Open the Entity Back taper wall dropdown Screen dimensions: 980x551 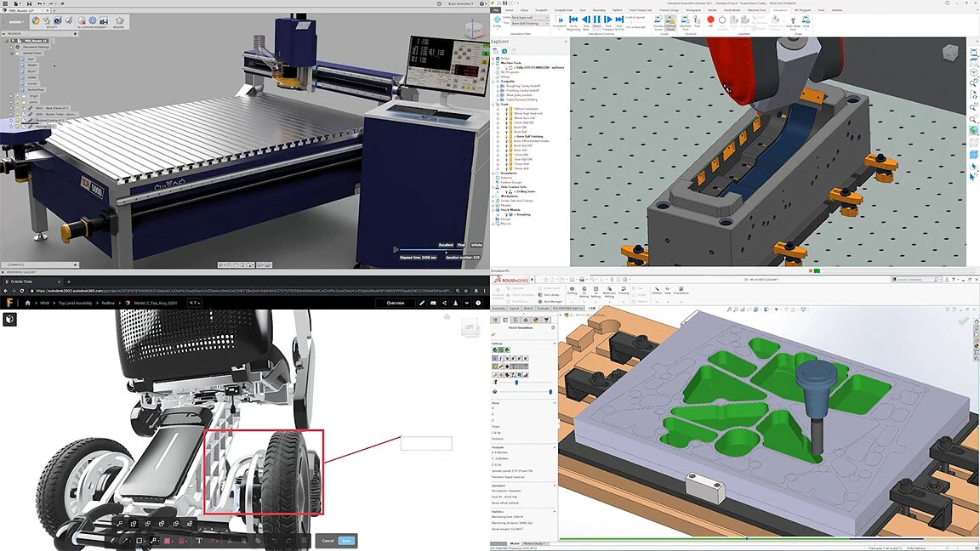(x=531, y=18)
